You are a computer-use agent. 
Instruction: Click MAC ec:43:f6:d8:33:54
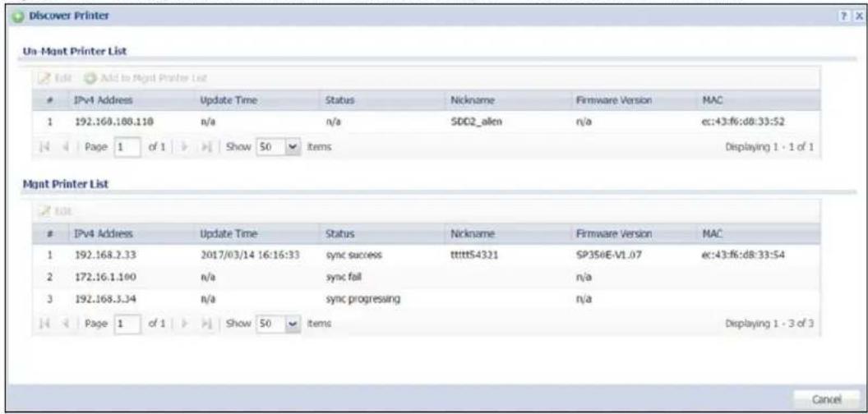743,255
